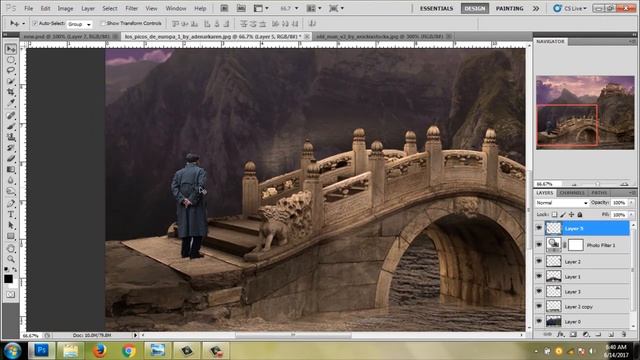Select the Pen tool
Viewport: 640px width, 360px height.
click(11, 203)
